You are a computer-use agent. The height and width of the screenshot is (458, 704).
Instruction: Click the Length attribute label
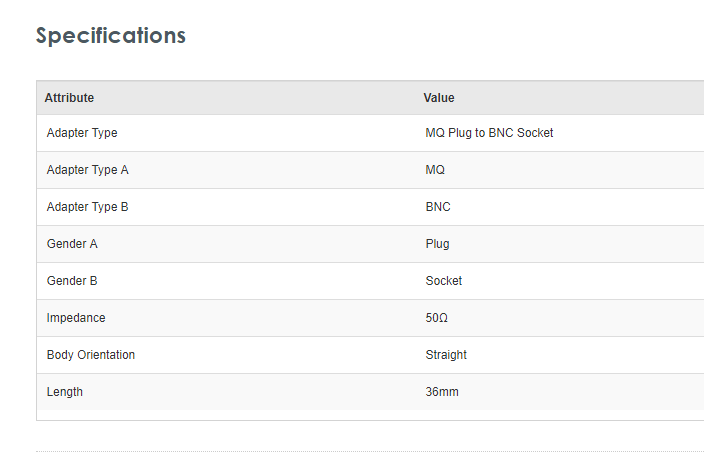pyautogui.click(x=65, y=392)
